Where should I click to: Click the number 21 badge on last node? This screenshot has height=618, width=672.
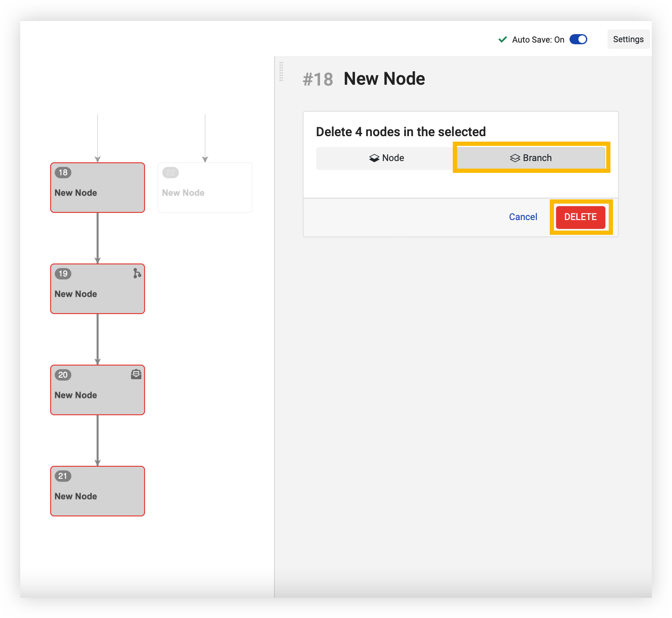[x=63, y=476]
